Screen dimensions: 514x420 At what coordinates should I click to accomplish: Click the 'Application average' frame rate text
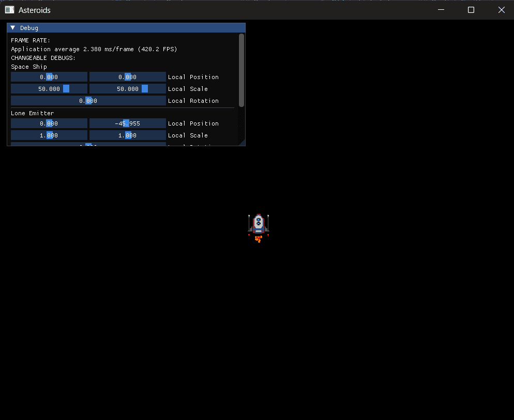(x=94, y=49)
